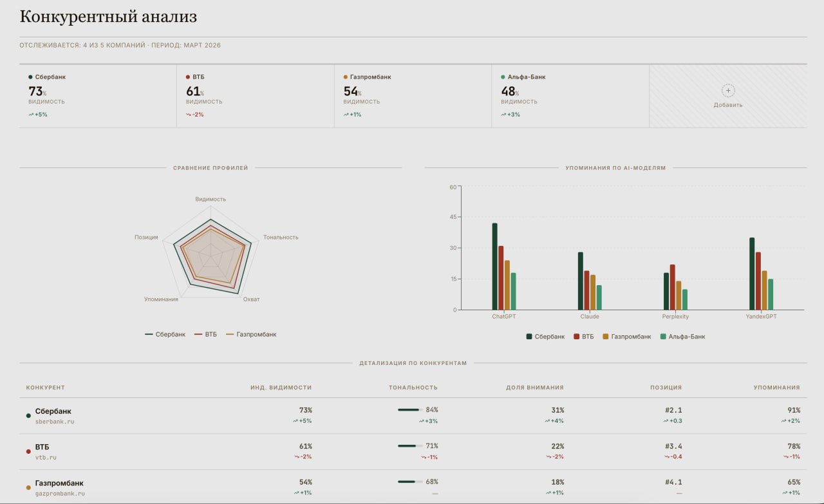This screenshot has width=824, height=504.
Task: Sort by the Позиция table column header
Action: coord(666,387)
